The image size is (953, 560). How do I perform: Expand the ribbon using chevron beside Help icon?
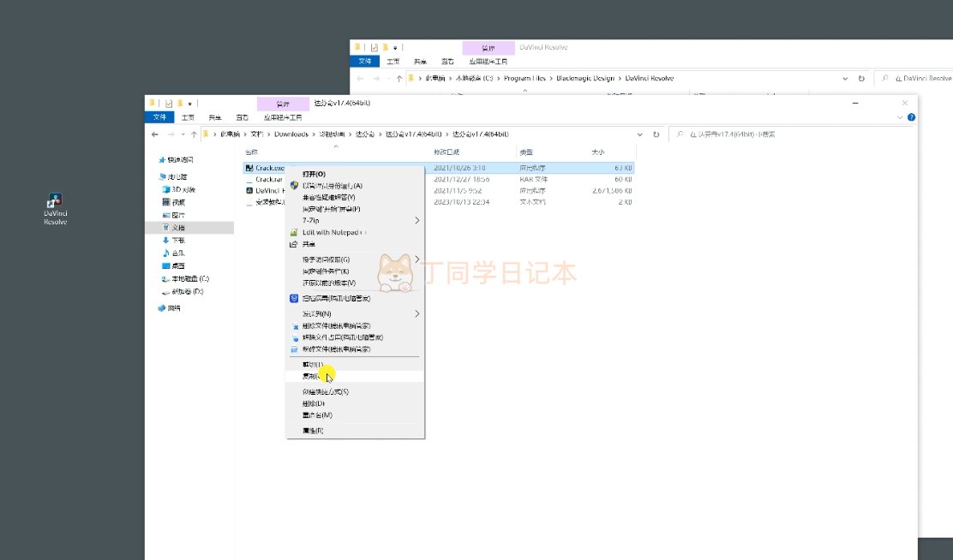click(x=900, y=117)
